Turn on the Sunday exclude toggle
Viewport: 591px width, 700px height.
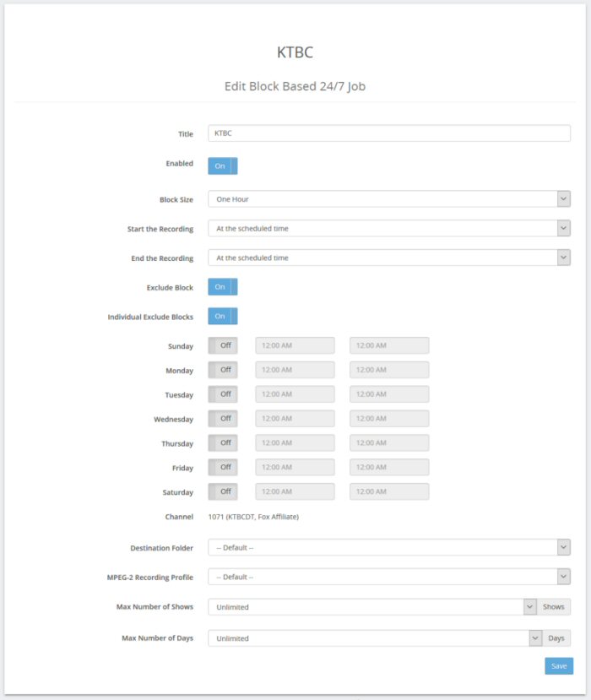point(223,345)
